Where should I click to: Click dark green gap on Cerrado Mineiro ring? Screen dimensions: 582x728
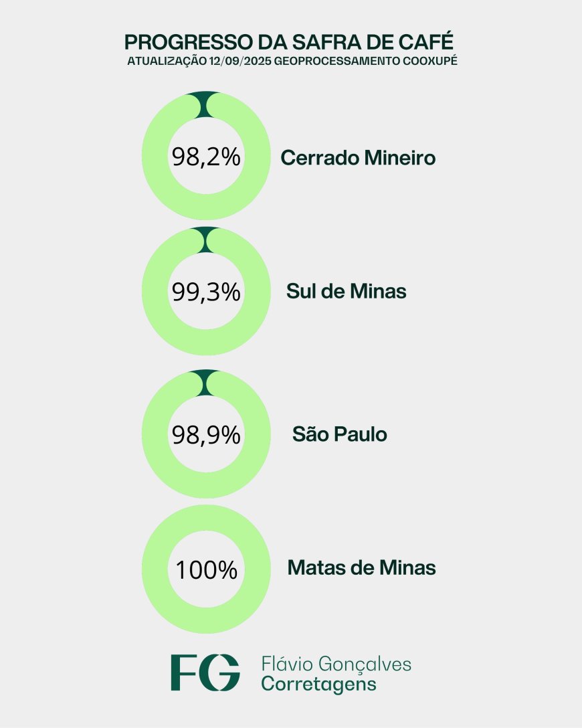click(x=206, y=104)
